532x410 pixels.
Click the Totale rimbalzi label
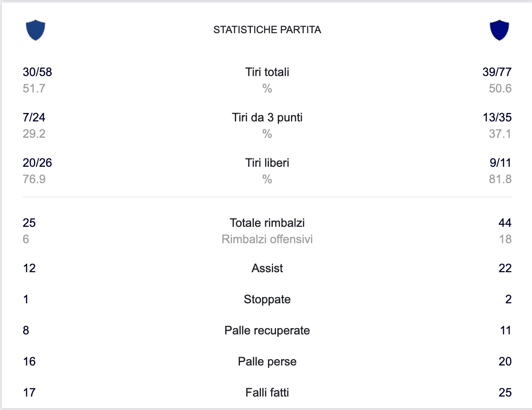[x=267, y=223]
